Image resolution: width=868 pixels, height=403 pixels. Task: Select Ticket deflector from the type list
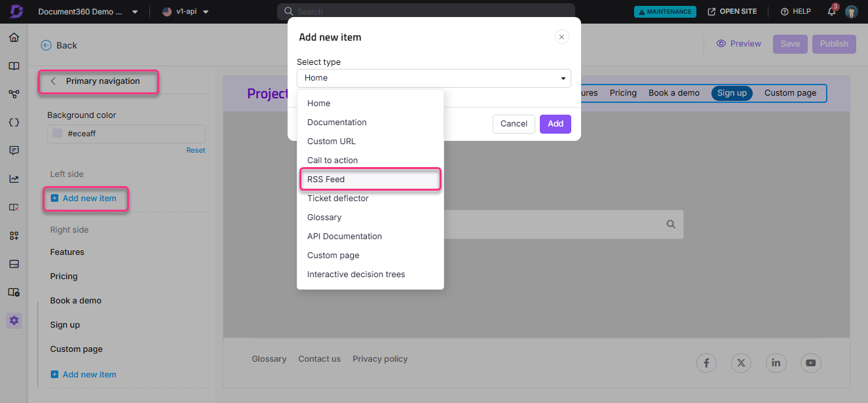click(338, 198)
